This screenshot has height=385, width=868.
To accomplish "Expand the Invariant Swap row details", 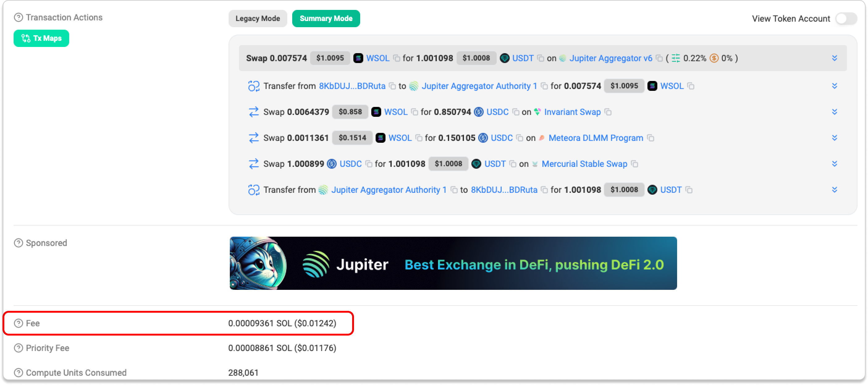I will [x=834, y=112].
